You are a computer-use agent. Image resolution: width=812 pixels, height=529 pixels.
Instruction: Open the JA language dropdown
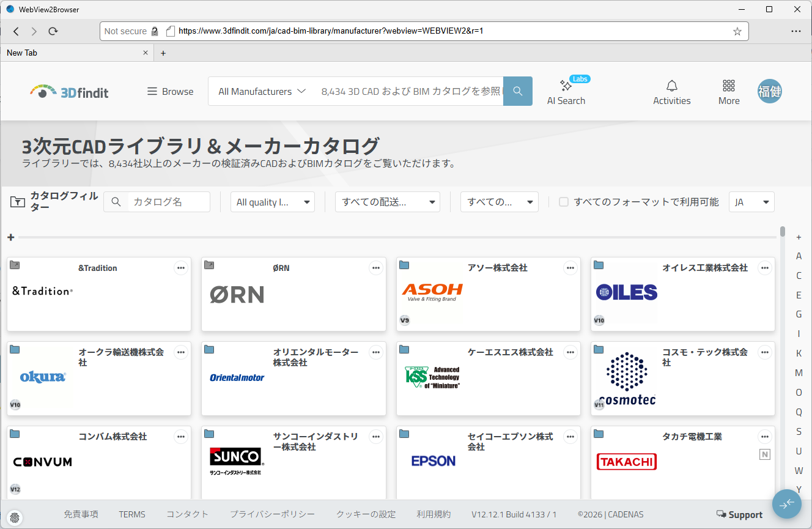coord(751,202)
